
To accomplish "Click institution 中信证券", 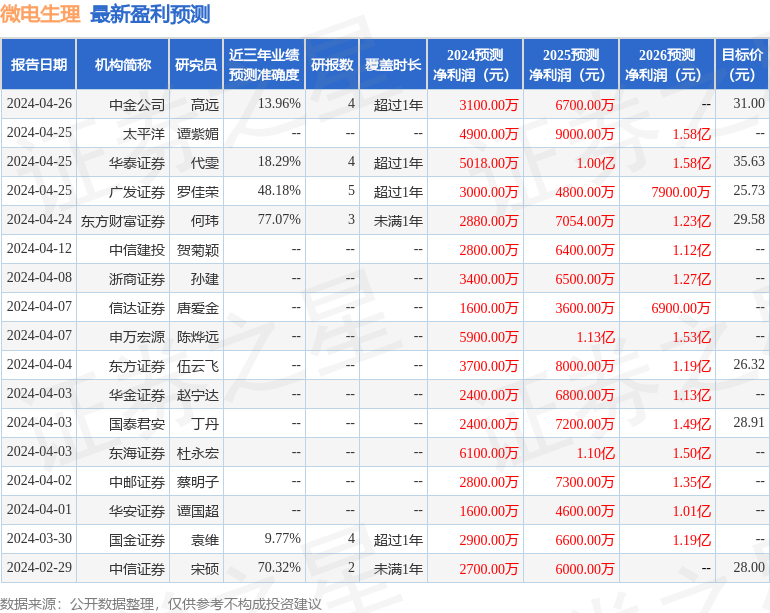I will click(137, 568).
